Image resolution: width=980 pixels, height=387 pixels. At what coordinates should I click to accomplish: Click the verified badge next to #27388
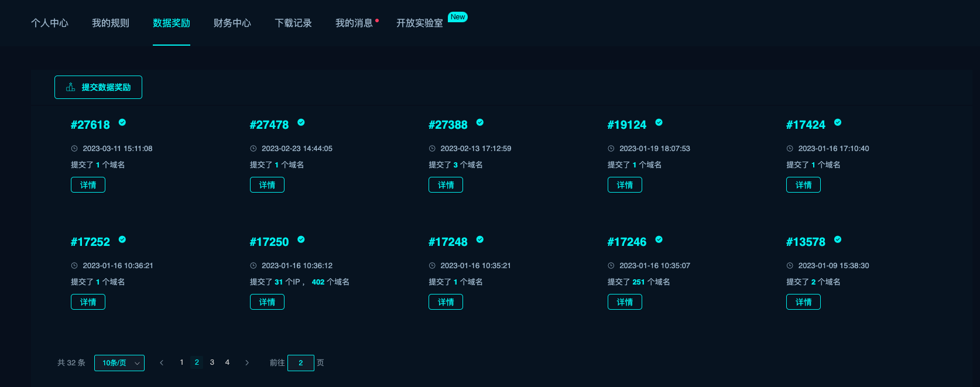[480, 122]
